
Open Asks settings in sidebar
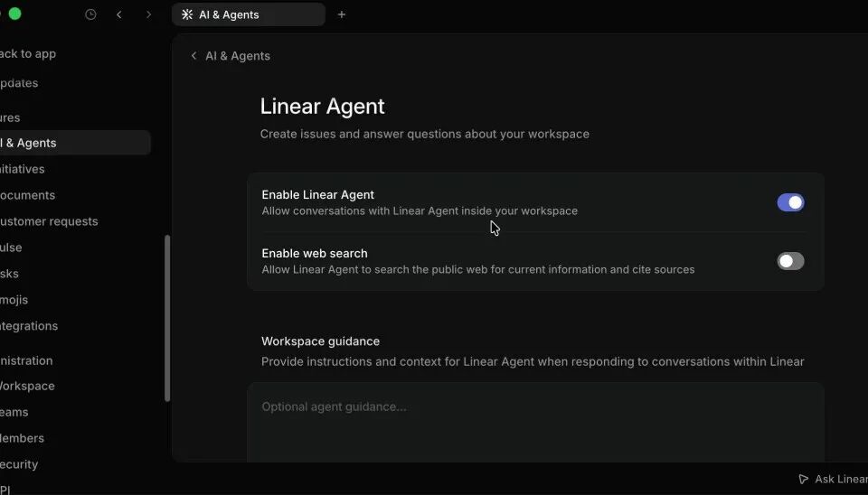pos(9,274)
